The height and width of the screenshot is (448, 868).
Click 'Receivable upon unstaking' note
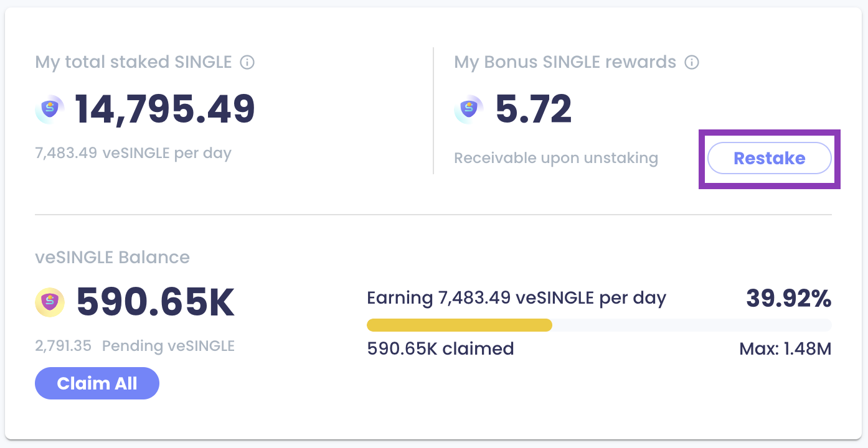555,158
